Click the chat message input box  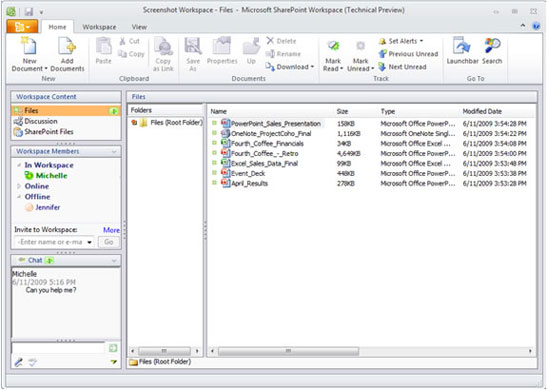click(59, 348)
